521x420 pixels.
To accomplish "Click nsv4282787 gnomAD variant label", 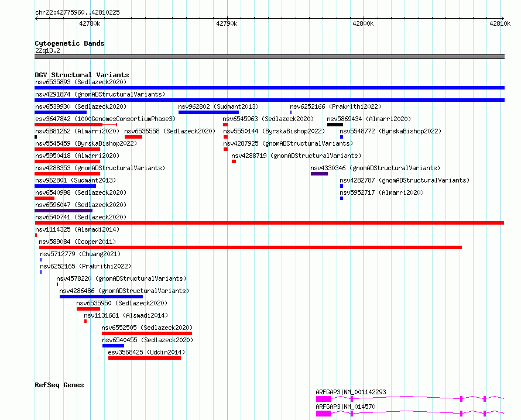I will pos(405,180).
